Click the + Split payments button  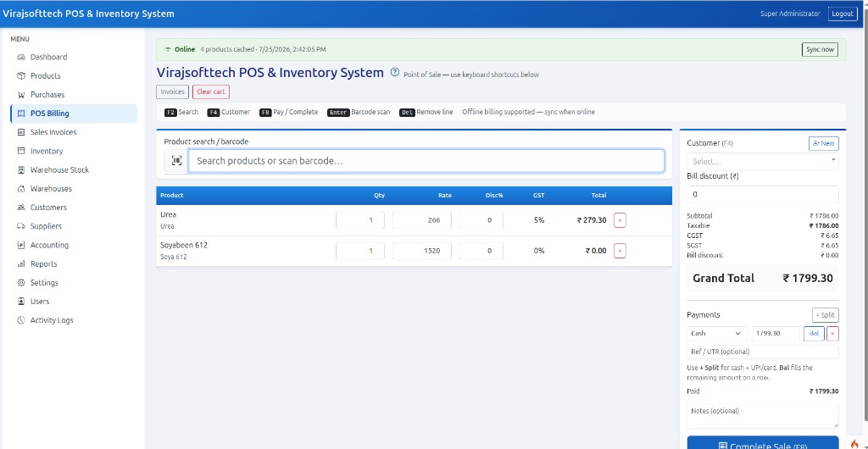click(826, 315)
